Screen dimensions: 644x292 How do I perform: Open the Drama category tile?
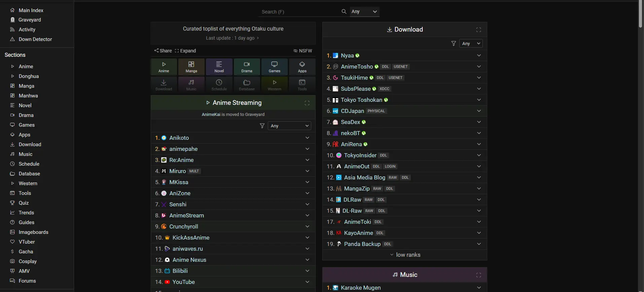[247, 67]
